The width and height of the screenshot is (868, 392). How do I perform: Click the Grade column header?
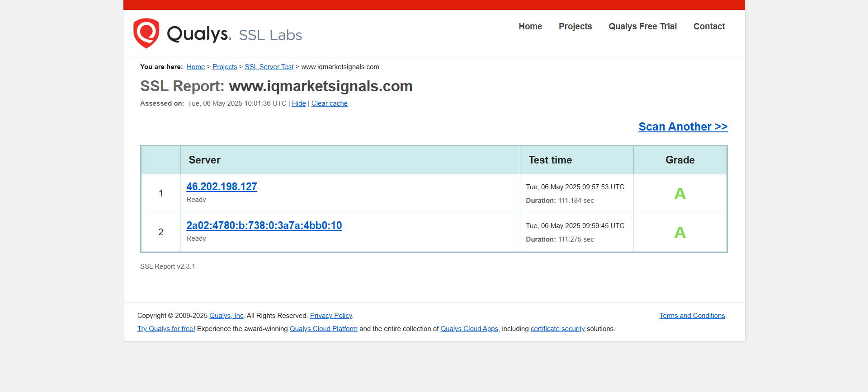680,160
